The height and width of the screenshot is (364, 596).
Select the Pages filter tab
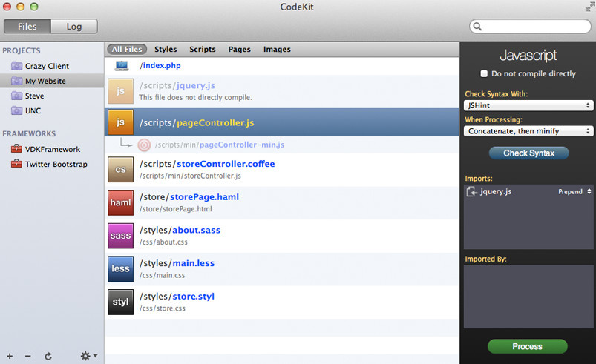[240, 50]
